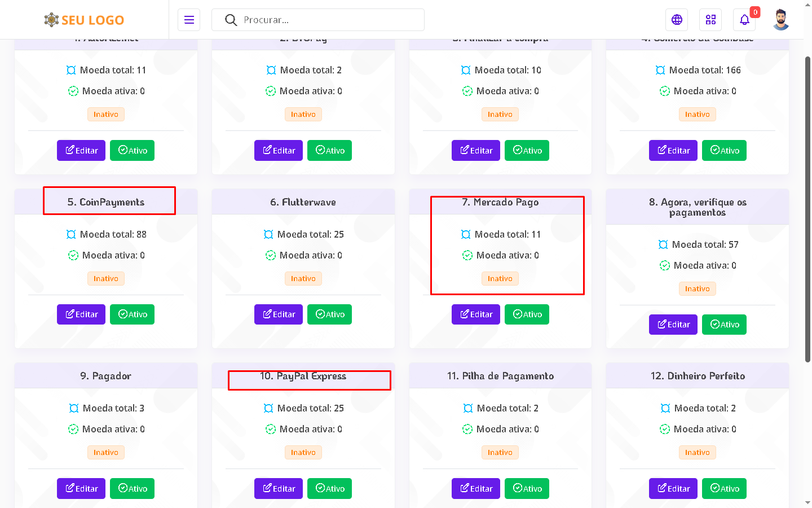Open the user avatar profile menu
Viewport: 812px width, 508px height.
[780, 20]
